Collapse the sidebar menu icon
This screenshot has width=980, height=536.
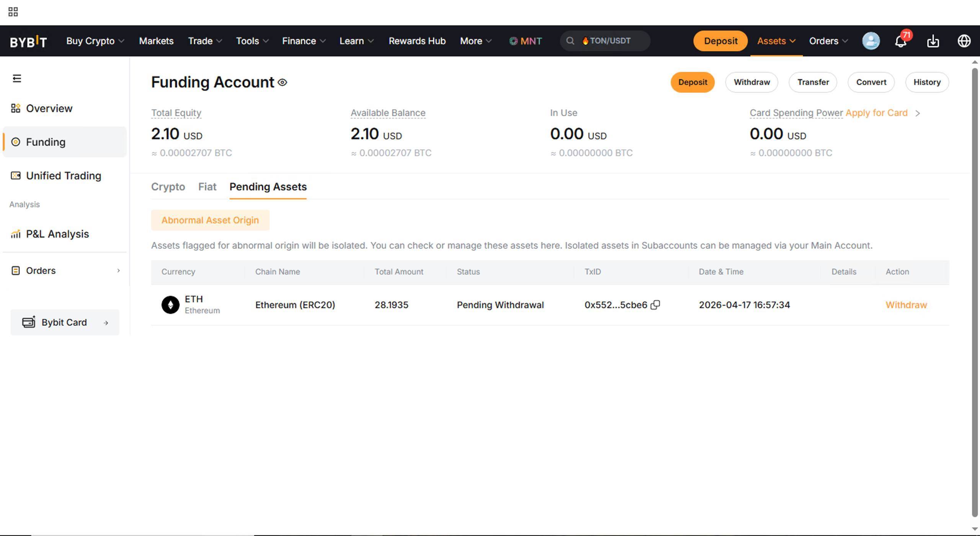[17, 78]
